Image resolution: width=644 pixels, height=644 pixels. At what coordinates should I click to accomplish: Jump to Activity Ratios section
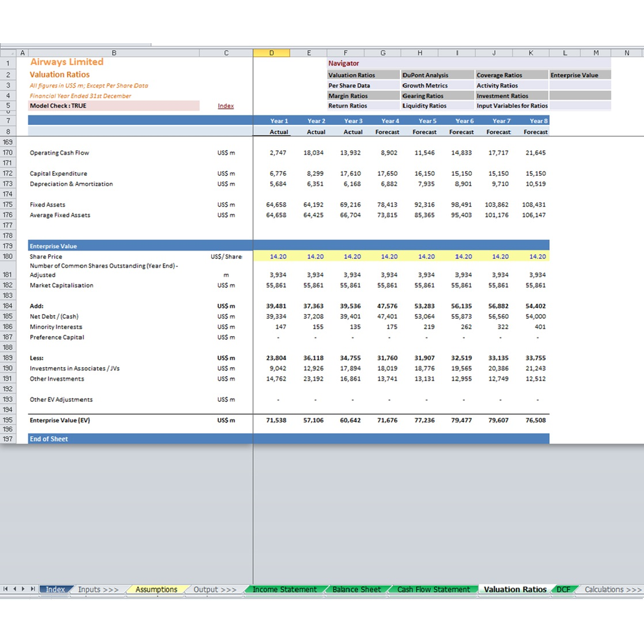point(511,86)
